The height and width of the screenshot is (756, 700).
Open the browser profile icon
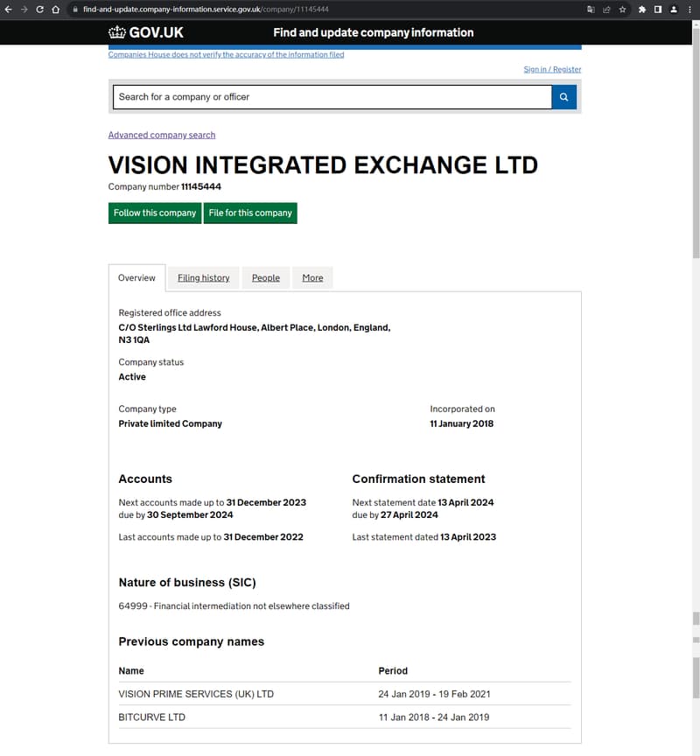[x=674, y=9]
